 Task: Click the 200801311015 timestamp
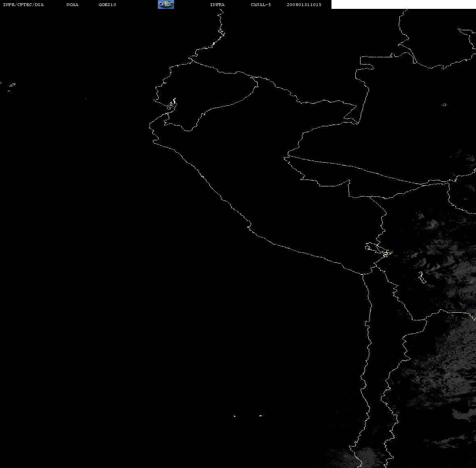304,4
